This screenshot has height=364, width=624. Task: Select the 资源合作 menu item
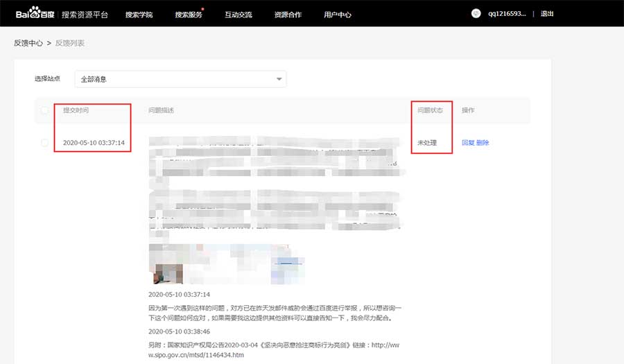coord(288,15)
